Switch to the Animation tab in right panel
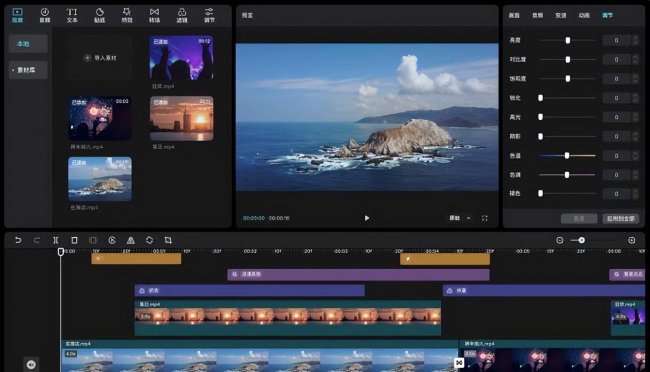Image resolution: width=650 pixels, height=372 pixels. 584,15
